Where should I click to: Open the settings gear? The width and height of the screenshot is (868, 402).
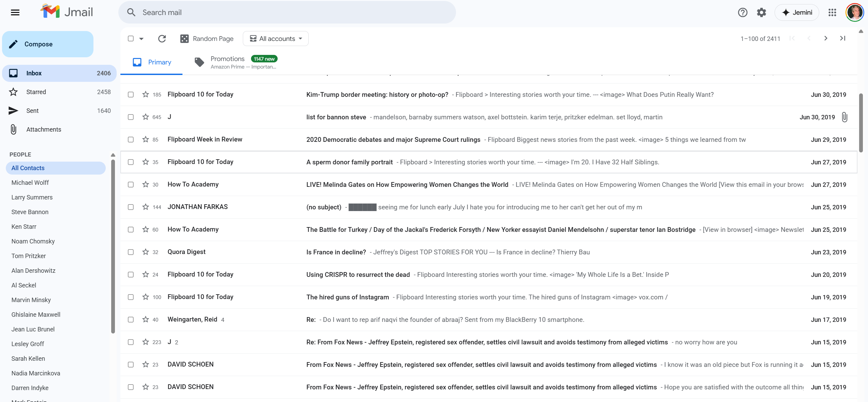761,13
